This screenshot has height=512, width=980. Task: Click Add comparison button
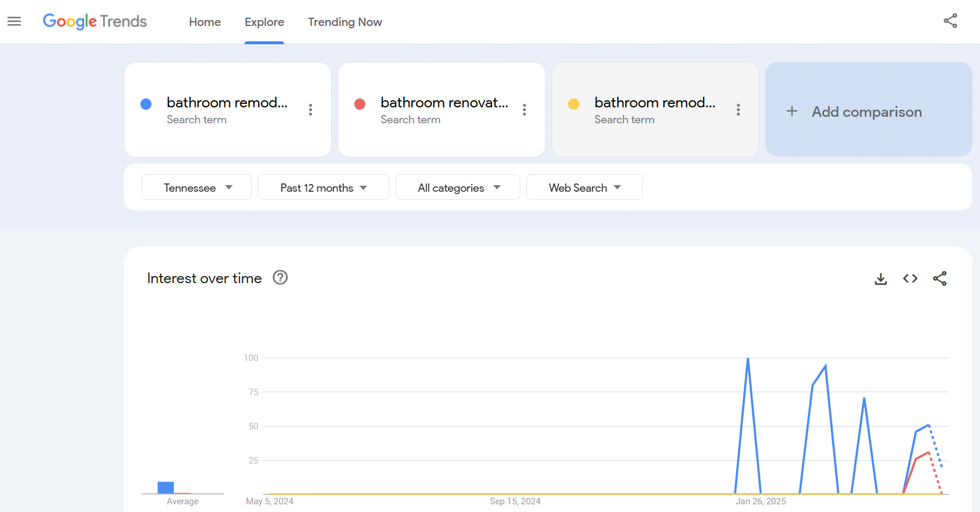[x=868, y=111]
